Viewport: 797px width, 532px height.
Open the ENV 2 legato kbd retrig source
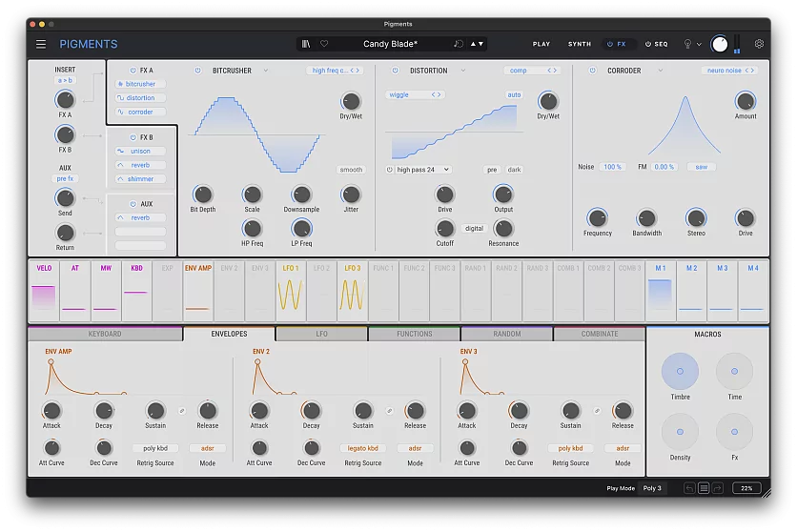pyautogui.click(x=363, y=449)
